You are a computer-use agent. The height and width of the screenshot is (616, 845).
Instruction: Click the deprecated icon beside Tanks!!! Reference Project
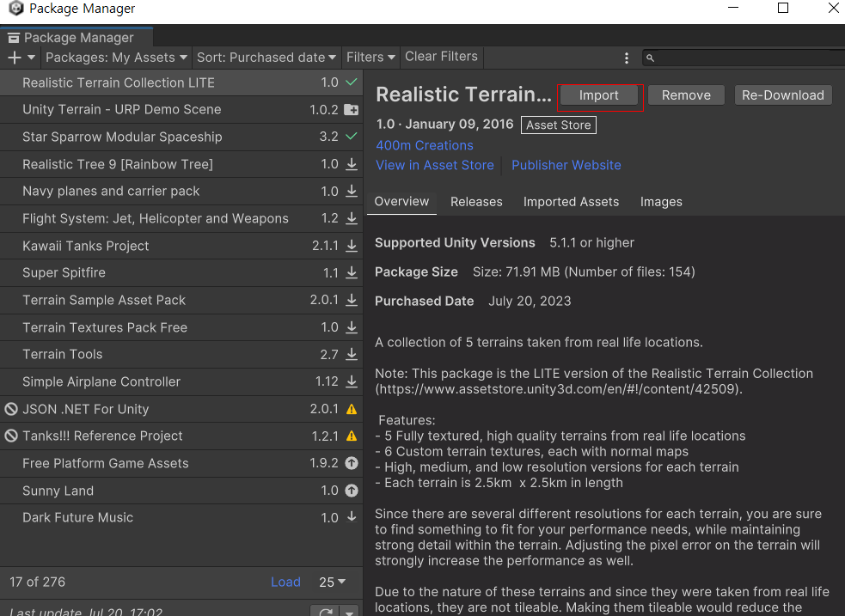pyautogui.click(x=11, y=436)
